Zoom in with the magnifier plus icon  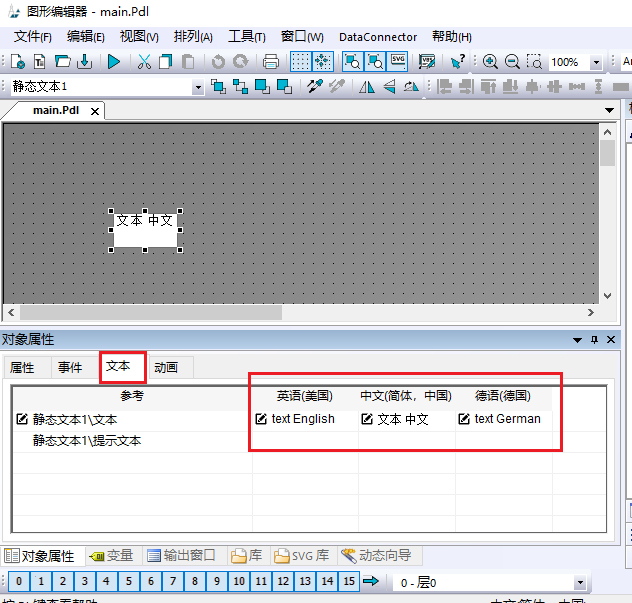[490, 62]
